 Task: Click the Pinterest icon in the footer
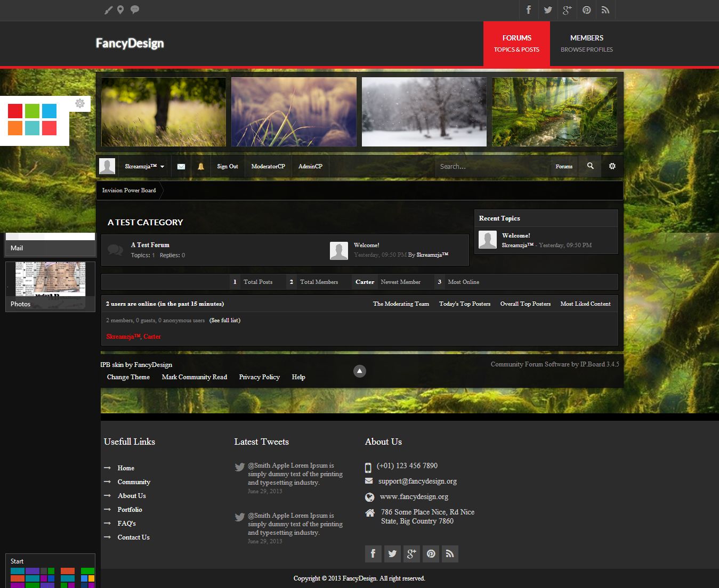pos(431,554)
